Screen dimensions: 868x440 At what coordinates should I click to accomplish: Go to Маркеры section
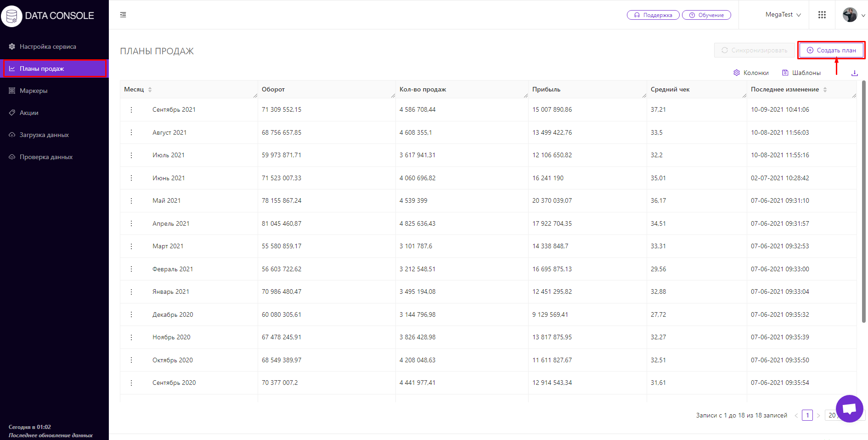point(34,91)
